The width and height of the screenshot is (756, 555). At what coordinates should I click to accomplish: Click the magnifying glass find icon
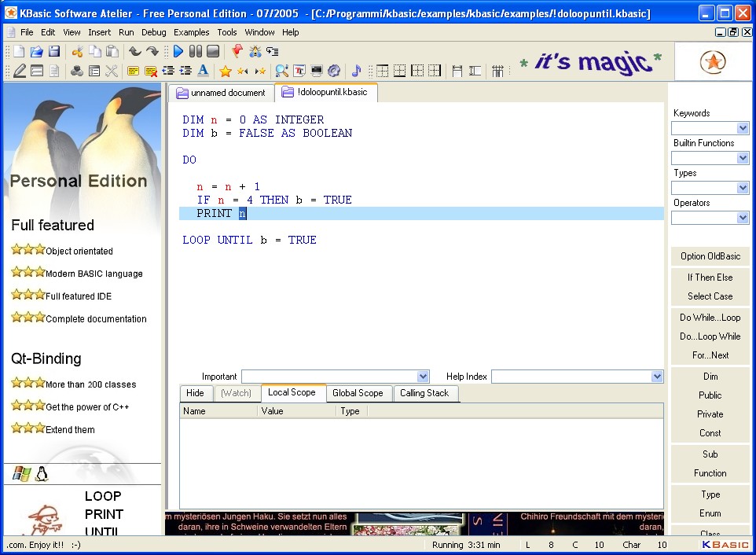(x=281, y=71)
